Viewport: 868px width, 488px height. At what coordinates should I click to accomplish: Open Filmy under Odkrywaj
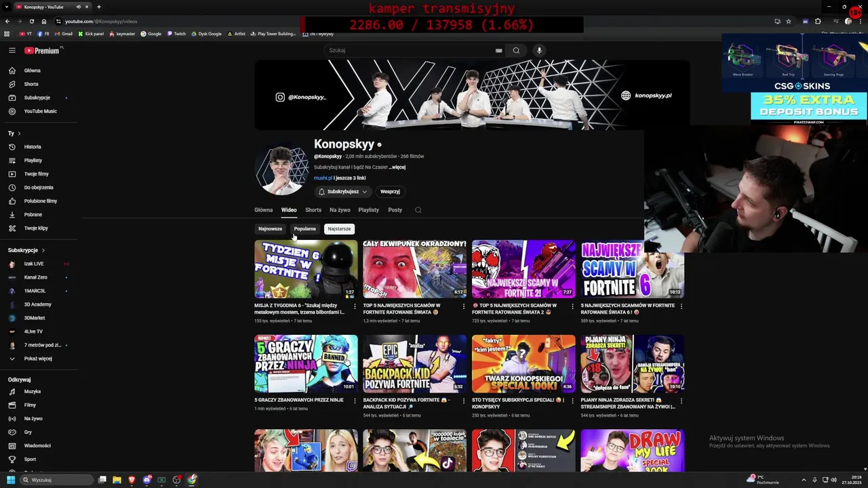(x=30, y=405)
